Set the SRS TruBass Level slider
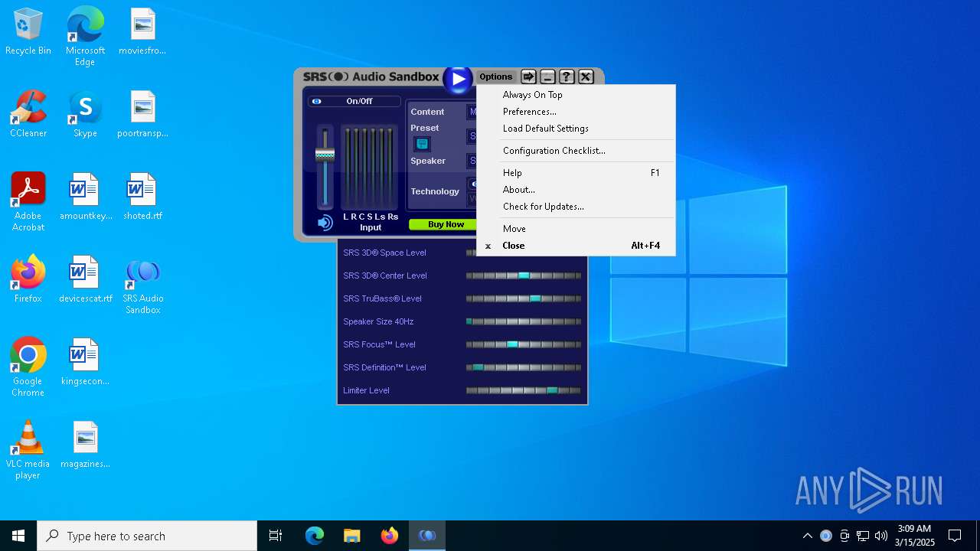Viewport: 980px width, 551px height. point(524,298)
